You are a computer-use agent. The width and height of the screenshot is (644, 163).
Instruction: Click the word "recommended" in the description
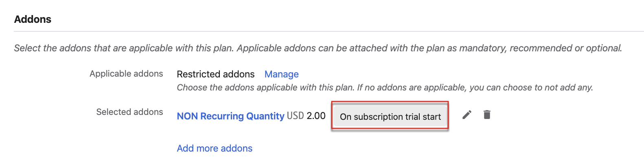pos(540,48)
